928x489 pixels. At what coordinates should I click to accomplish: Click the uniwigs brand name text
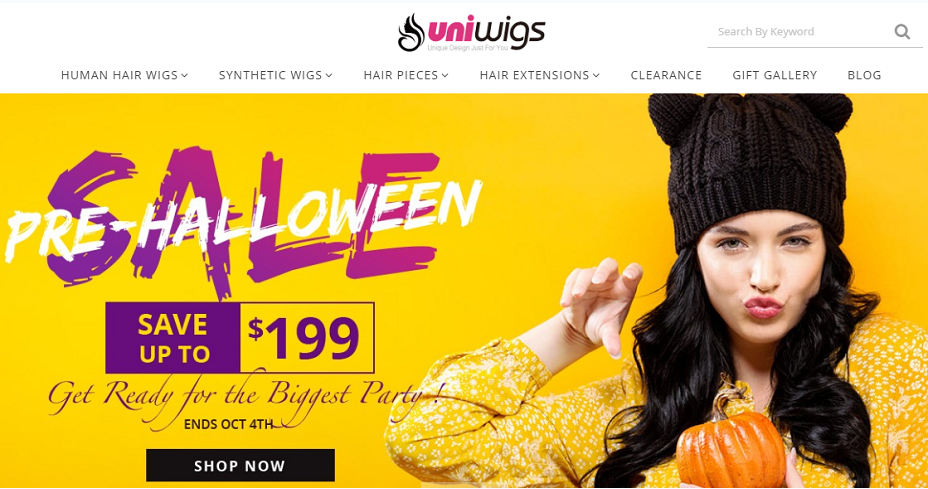486,32
